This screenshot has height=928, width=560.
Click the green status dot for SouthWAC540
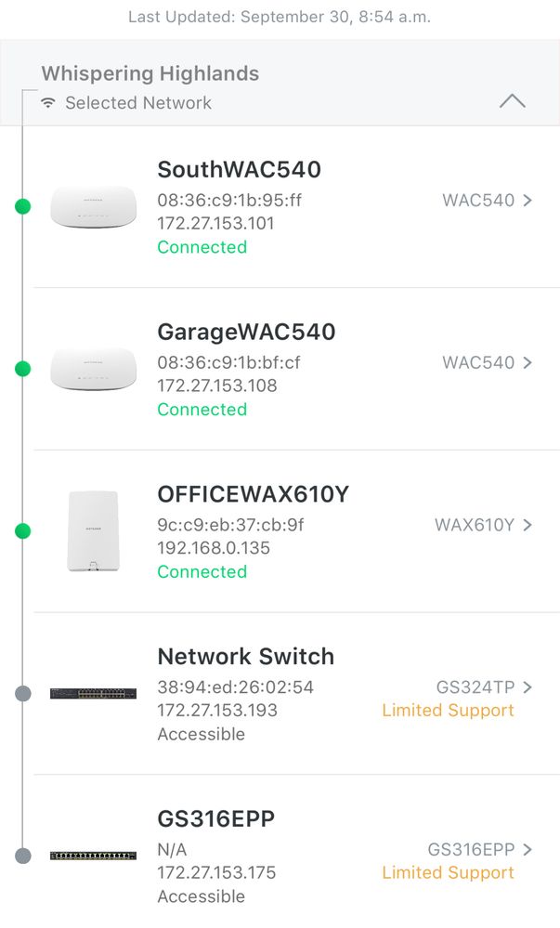point(23,206)
